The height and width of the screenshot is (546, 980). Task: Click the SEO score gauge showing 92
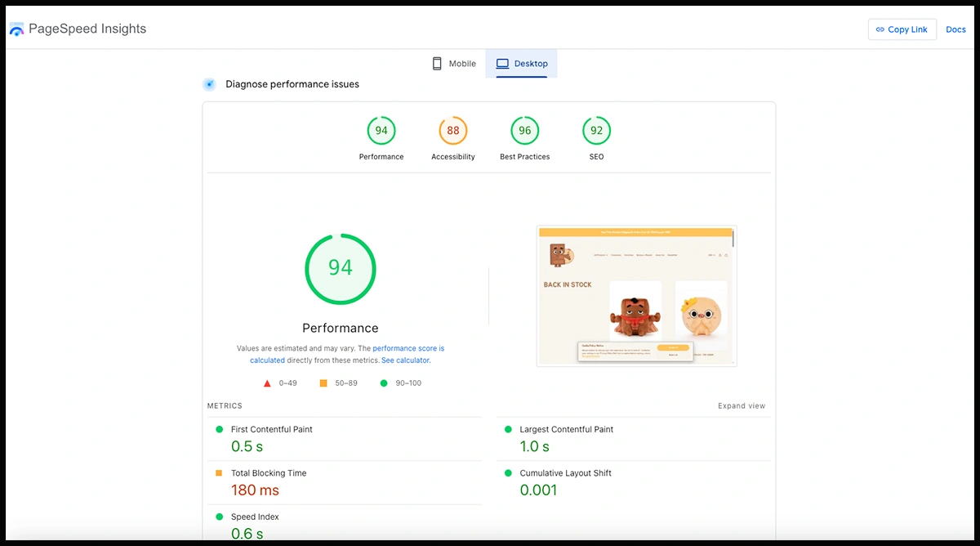[x=596, y=131]
